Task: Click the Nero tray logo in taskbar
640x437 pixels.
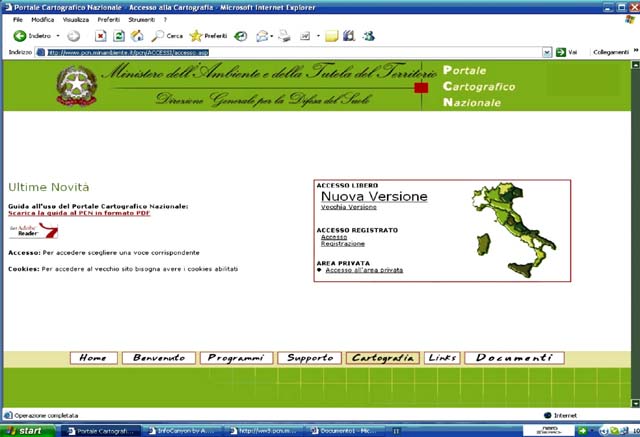Action: [548, 430]
